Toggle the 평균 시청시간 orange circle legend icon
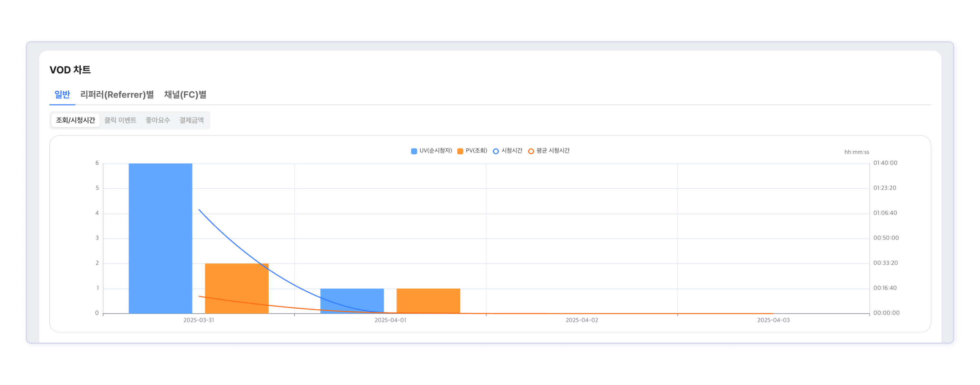Viewport: 980px width, 385px height. (531, 151)
